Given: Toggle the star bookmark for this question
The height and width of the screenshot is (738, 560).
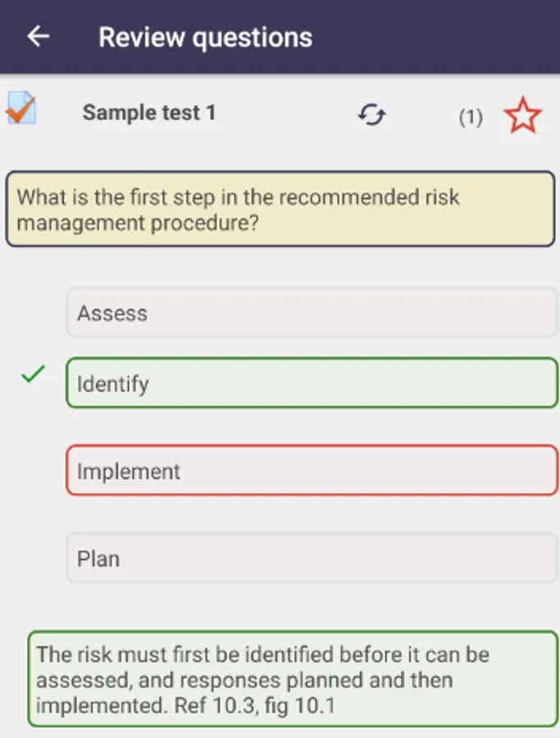Looking at the screenshot, I should pyautogui.click(x=522, y=115).
